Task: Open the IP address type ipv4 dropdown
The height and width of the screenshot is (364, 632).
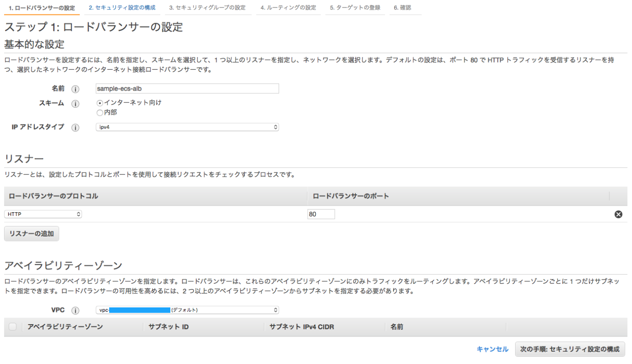Action: pos(187,127)
